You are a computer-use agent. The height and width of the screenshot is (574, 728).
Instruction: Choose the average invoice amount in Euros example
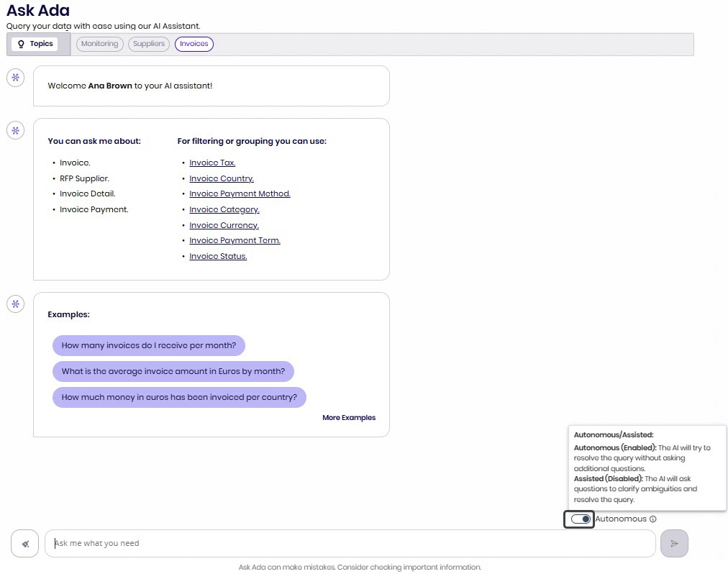[x=173, y=372]
